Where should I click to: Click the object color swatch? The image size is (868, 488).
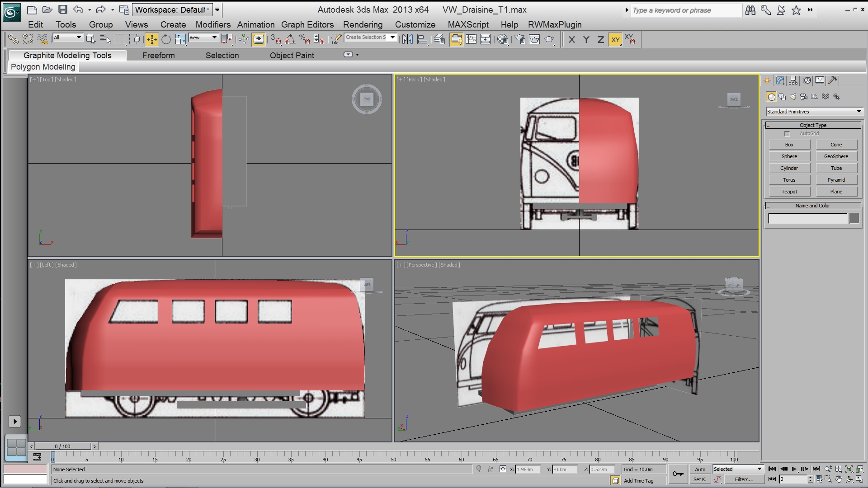coord(854,218)
